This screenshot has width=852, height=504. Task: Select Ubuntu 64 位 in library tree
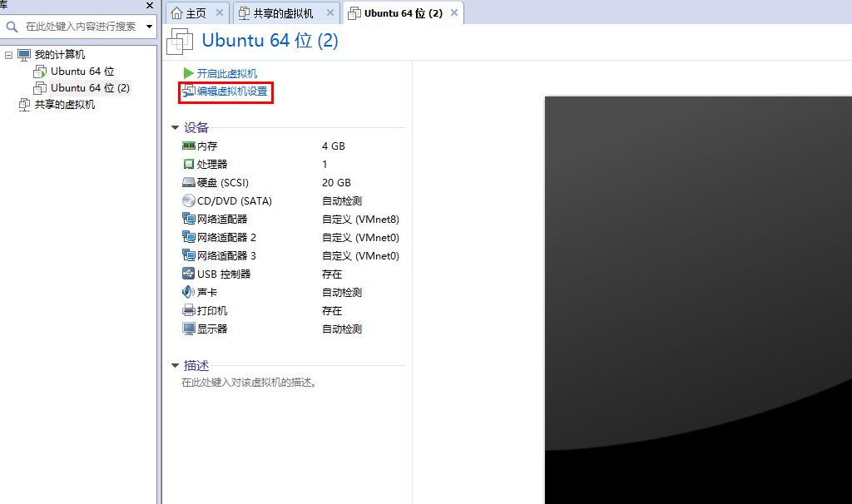(x=82, y=72)
